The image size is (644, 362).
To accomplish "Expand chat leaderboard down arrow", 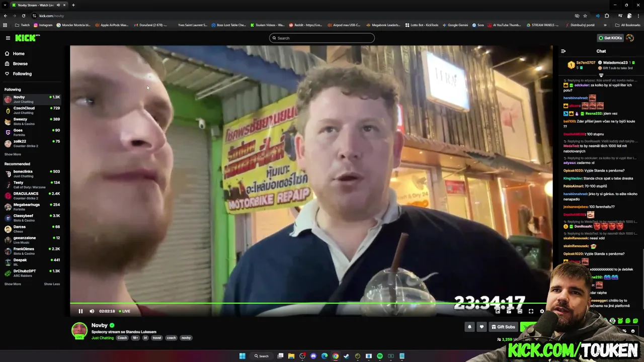I will (601, 75).
